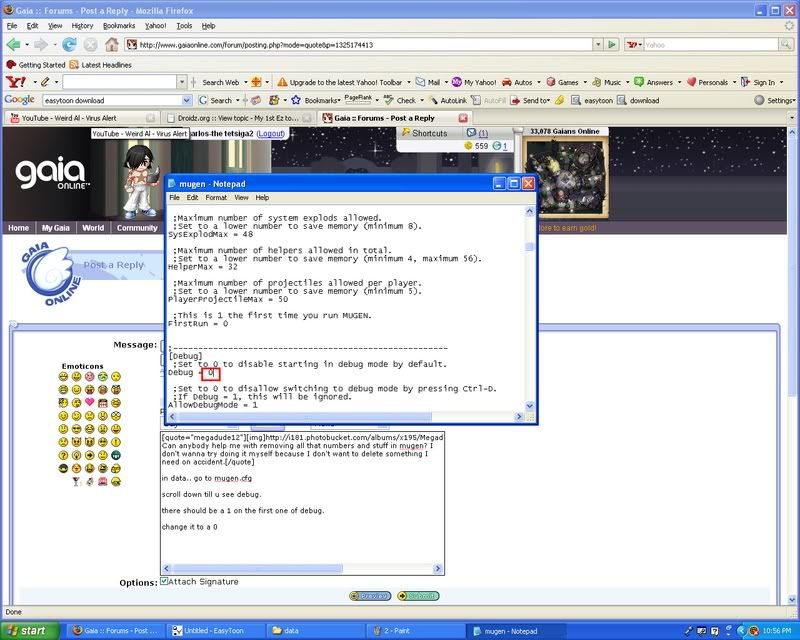Expand the Yahoo toolbar search dropdown
The image size is (800, 640).
tap(182, 82)
